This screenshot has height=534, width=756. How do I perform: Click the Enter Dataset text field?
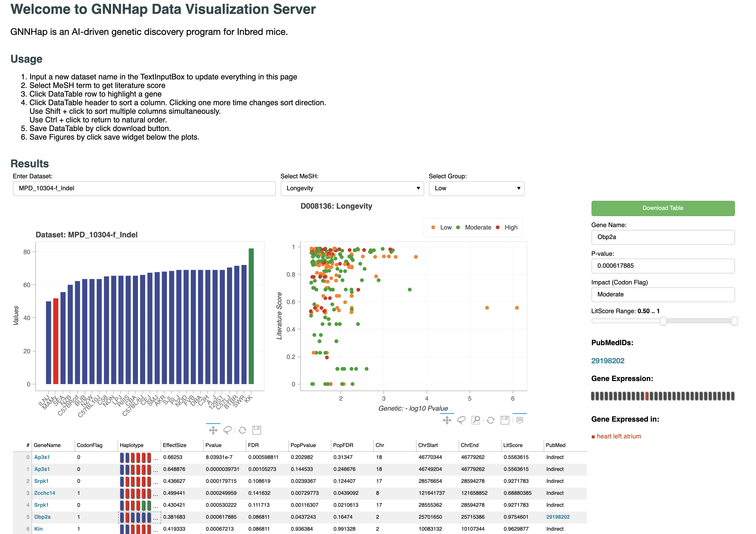[144, 188]
